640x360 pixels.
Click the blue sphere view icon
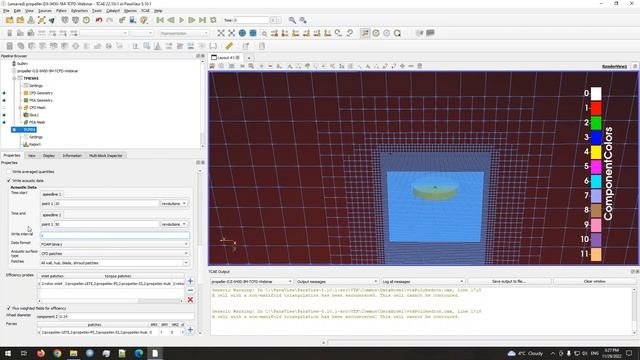242,33
